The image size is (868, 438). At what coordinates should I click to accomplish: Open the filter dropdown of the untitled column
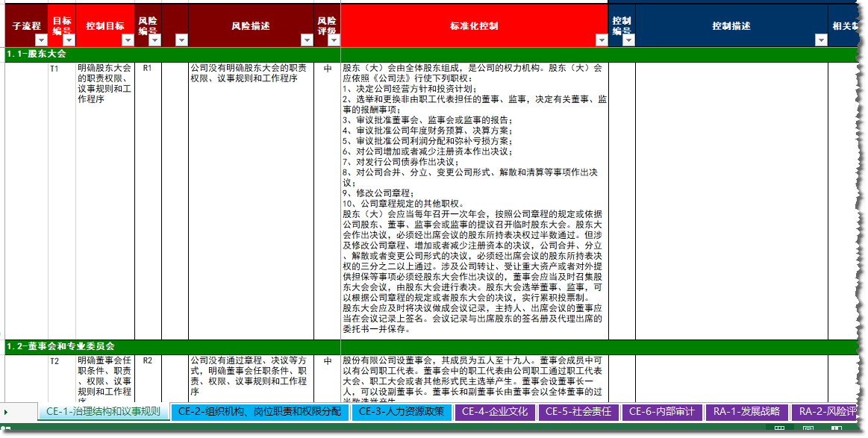pos(181,40)
